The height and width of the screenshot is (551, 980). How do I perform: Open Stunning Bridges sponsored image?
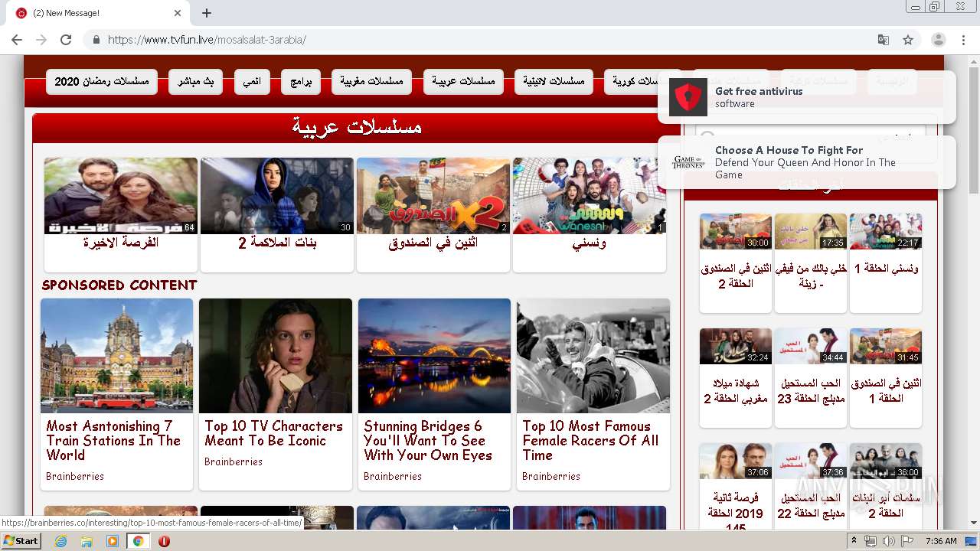[434, 356]
